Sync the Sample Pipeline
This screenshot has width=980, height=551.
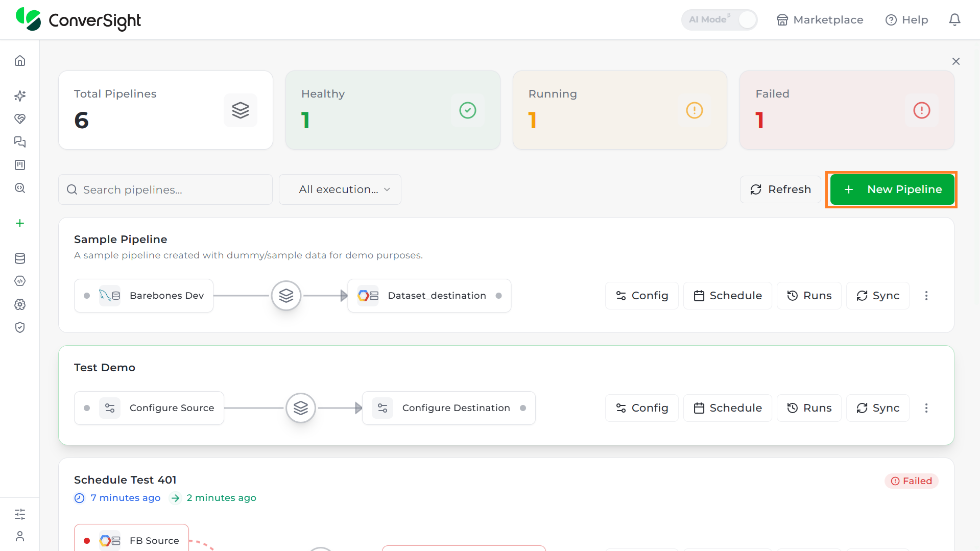tap(878, 296)
